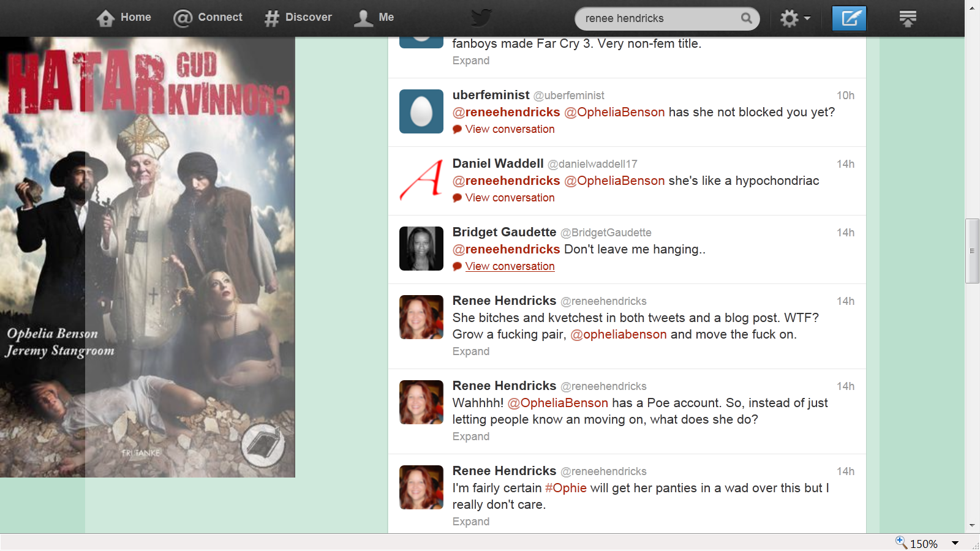This screenshot has height=551, width=980.
Task: Expand the tweet about bitches and kvetchest
Action: [x=470, y=351]
